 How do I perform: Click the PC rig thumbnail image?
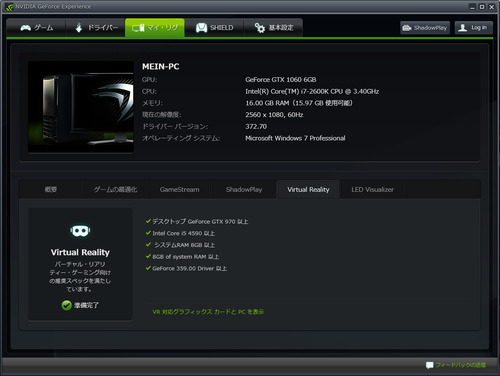coord(81,107)
